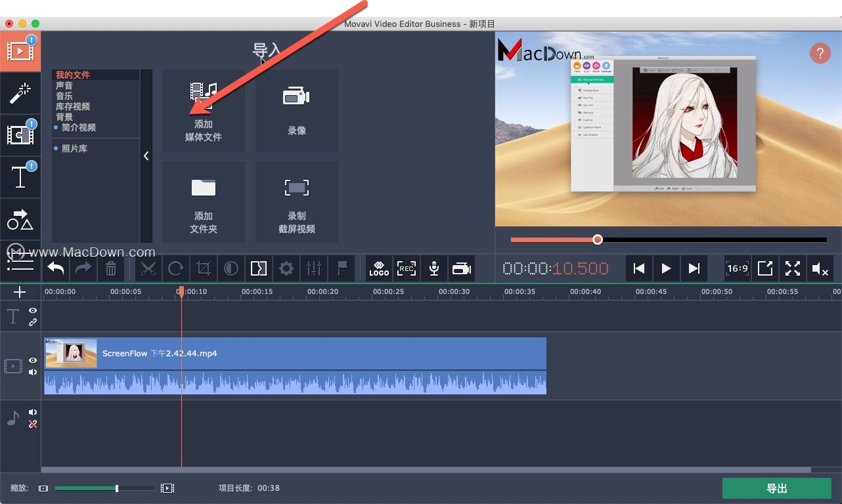The width and height of the screenshot is (842, 504).
Task: Zoom in timeline with large icon
Action: [167, 488]
